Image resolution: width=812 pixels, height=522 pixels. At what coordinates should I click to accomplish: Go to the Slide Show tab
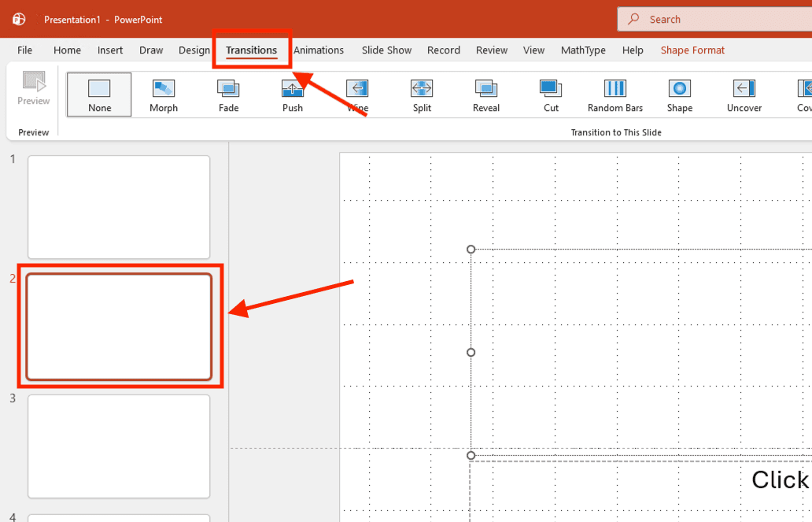coord(386,50)
